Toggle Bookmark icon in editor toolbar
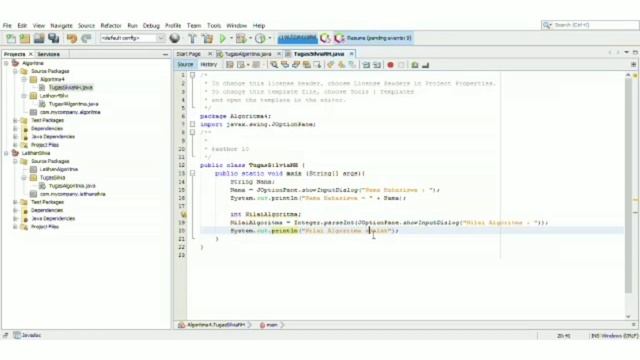640x360 pixels. click(352, 65)
